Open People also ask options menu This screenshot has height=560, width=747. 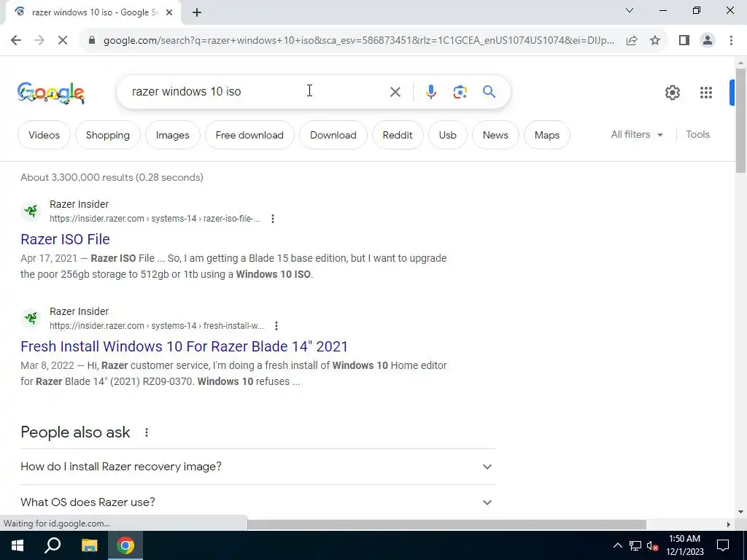click(147, 432)
